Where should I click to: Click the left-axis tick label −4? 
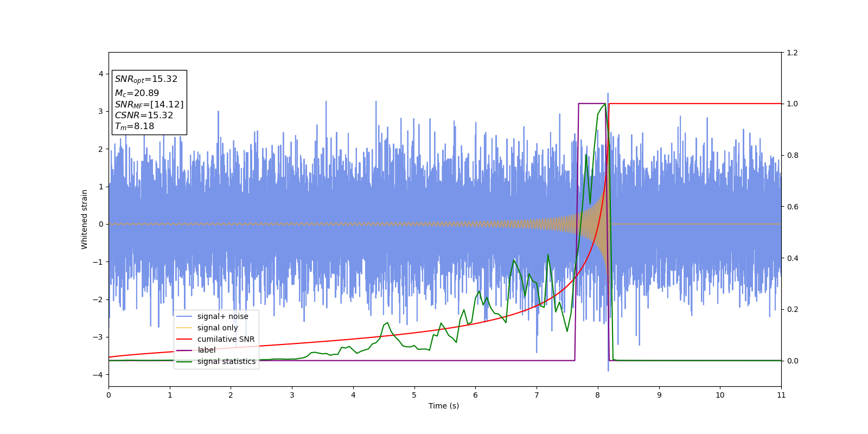click(x=98, y=375)
